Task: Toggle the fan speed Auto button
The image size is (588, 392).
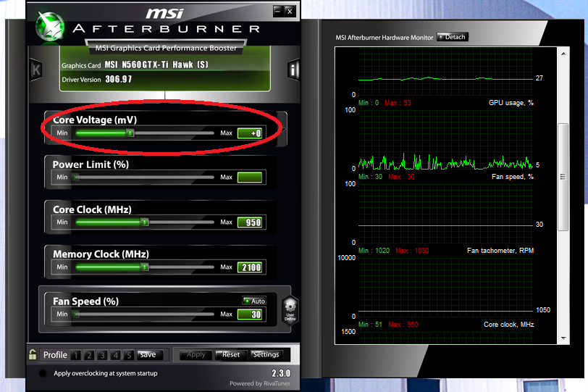Action: click(x=254, y=301)
